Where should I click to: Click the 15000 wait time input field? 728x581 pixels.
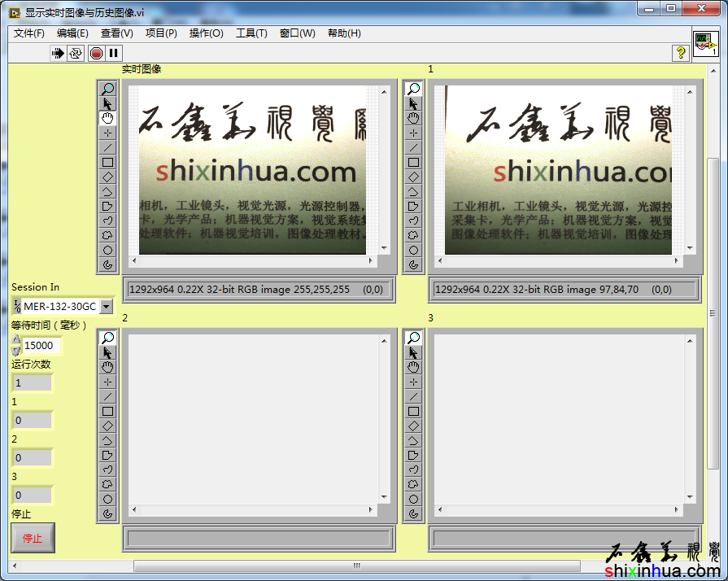pos(41,346)
